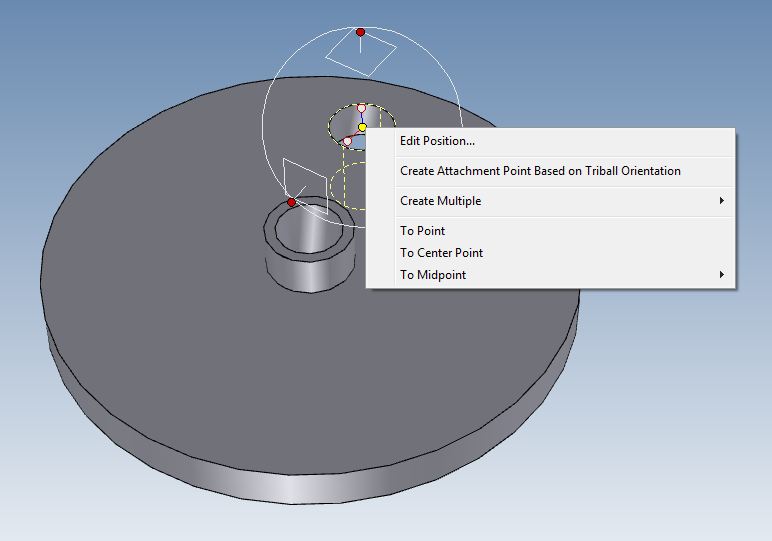Click the lower-left red TriBall handle

(292, 202)
